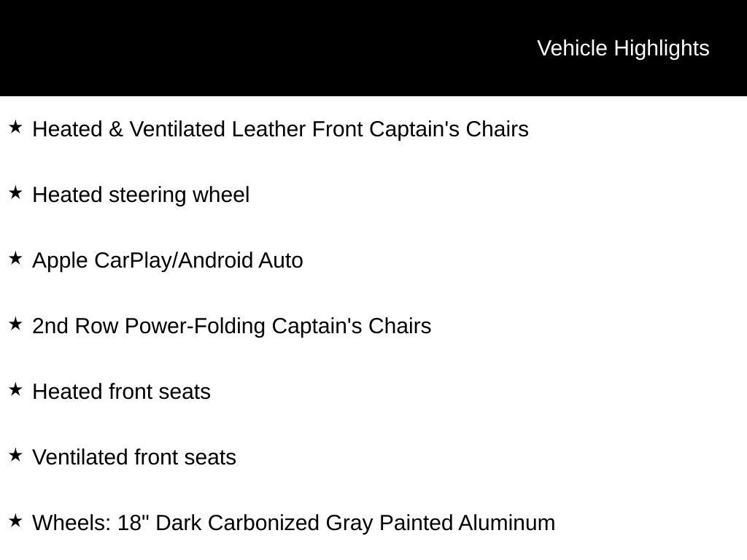Select the star icon before Apple CarPlay/Android Auto

coord(15,259)
